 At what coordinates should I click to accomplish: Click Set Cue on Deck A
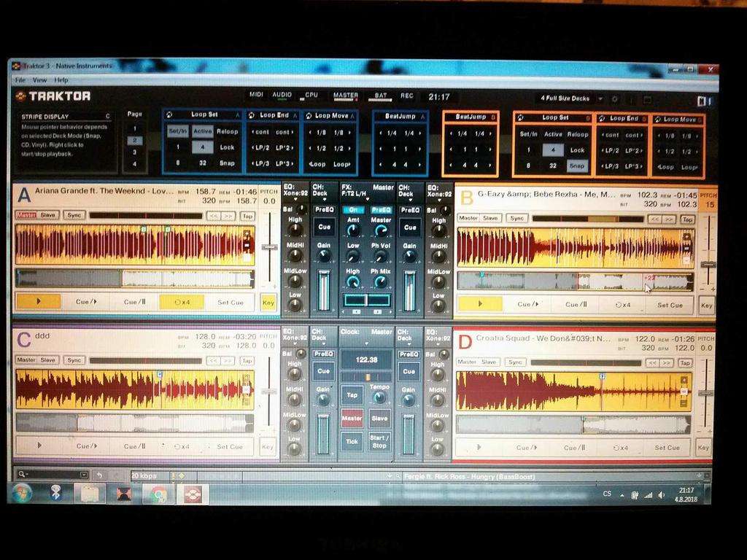pyautogui.click(x=230, y=303)
